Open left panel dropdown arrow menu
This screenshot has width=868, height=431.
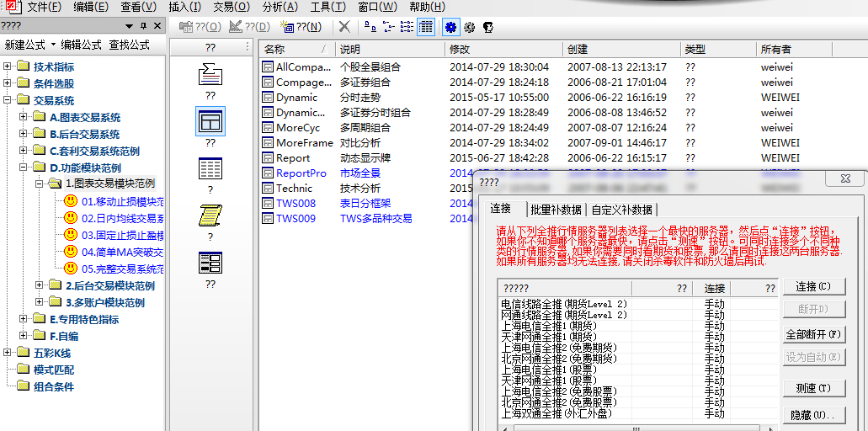point(129,26)
